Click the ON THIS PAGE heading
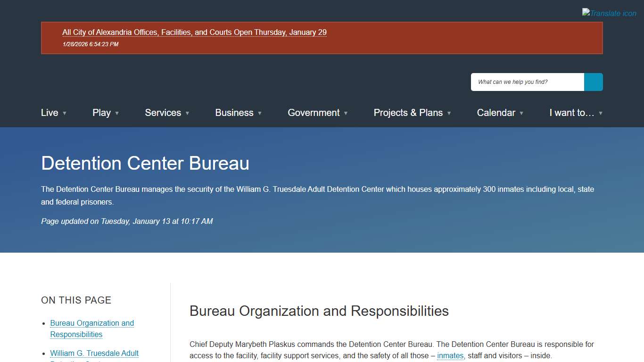 [x=76, y=300]
